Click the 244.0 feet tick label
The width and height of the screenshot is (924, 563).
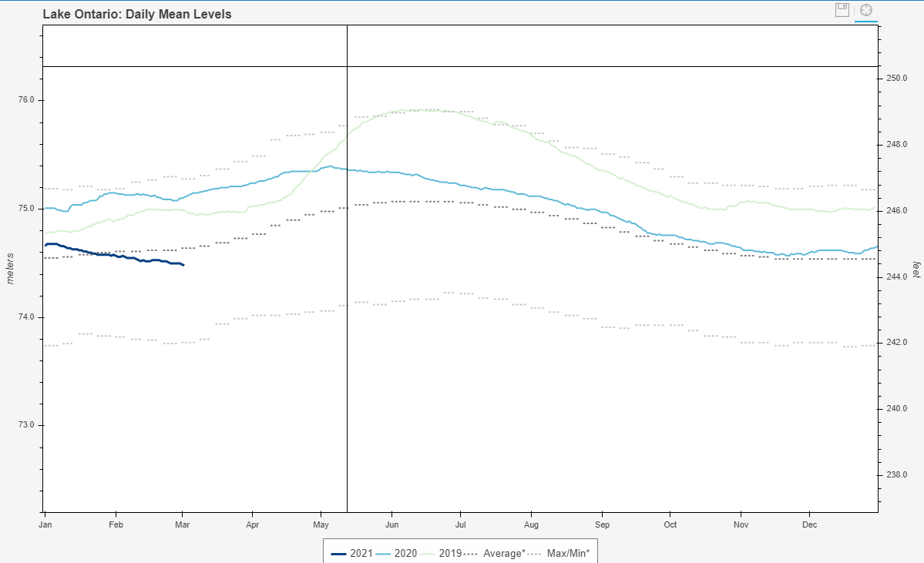(896, 276)
